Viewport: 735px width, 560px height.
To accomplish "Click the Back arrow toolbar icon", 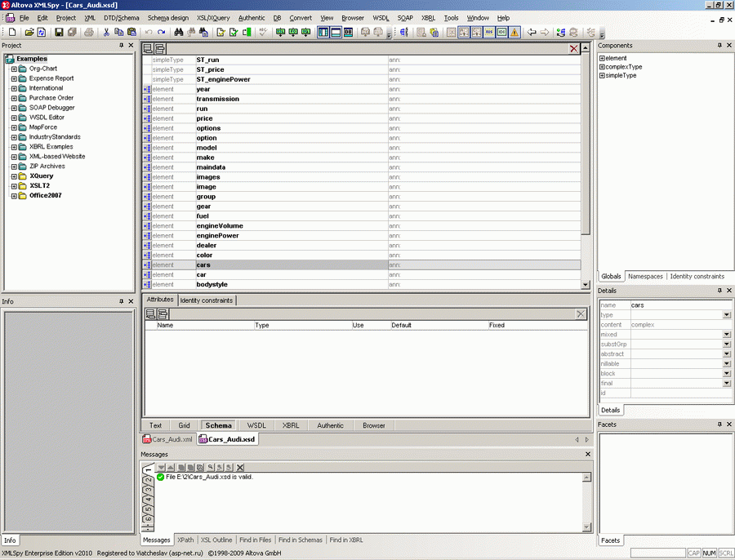I will tap(532, 32).
